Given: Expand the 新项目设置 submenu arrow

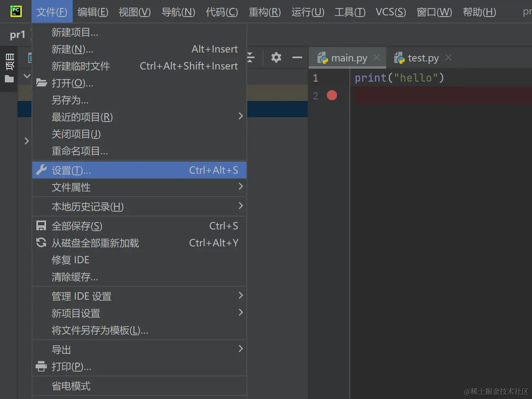Looking at the screenshot, I should coord(241,313).
